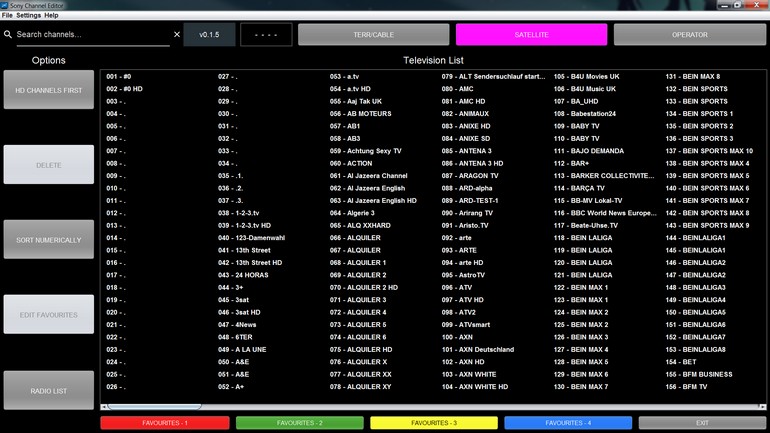Screen dimensions: 770x433
Task: Select channel "045 - 3sat"
Action: point(233,300)
